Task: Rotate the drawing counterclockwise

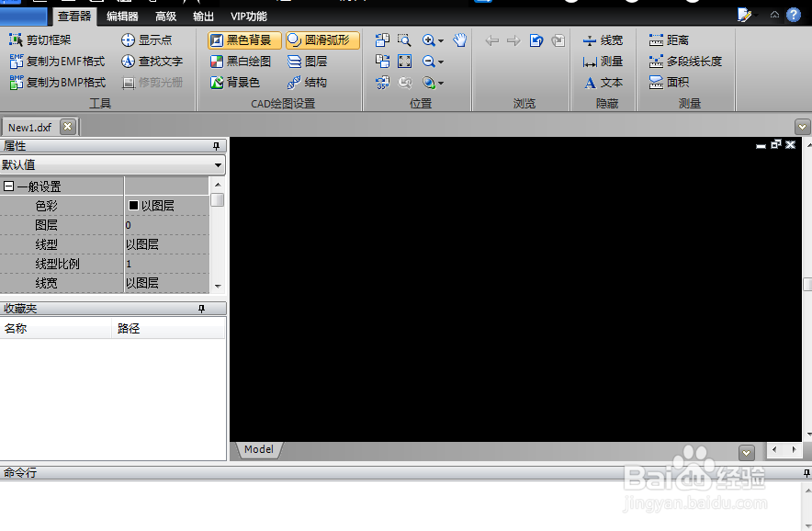Action: point(382,40)
